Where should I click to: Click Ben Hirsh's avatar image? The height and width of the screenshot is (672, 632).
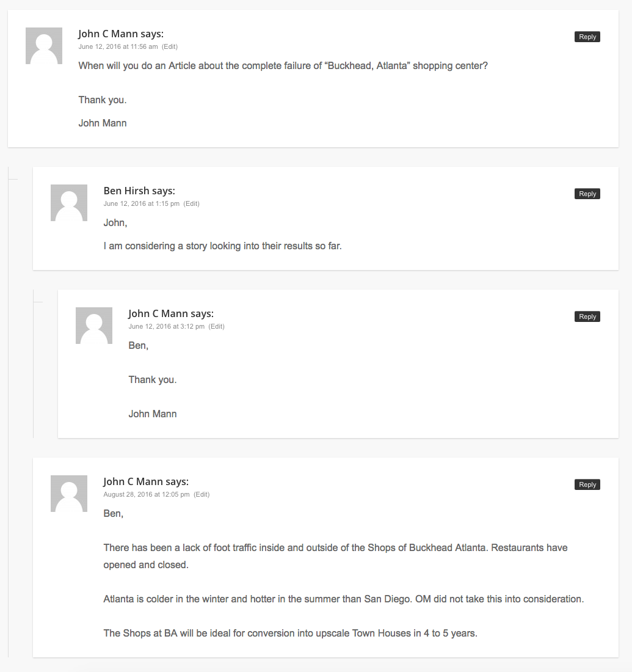69,203
